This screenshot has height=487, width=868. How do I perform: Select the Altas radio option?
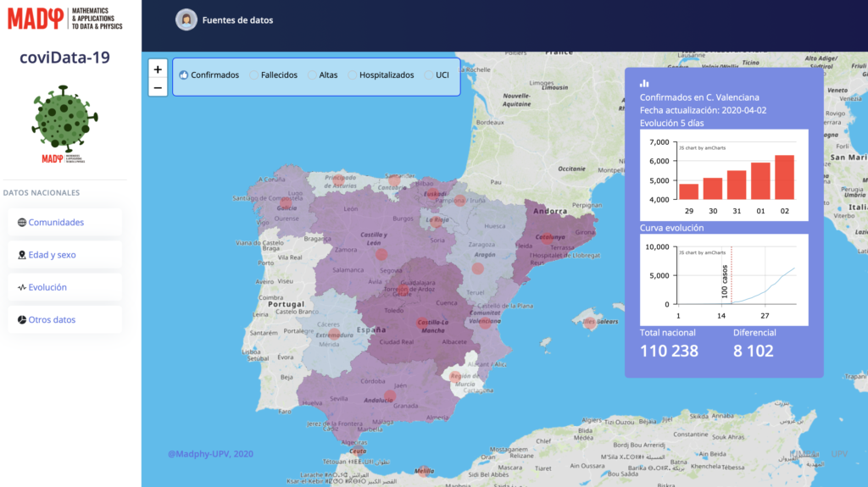coord(312,75)
